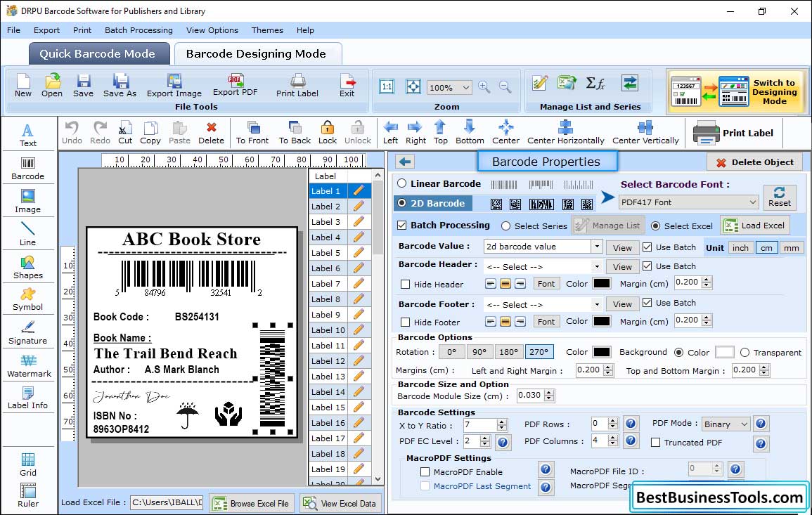
Task: Select 2D Barcode radio option
Action: (x=402, y=204)
